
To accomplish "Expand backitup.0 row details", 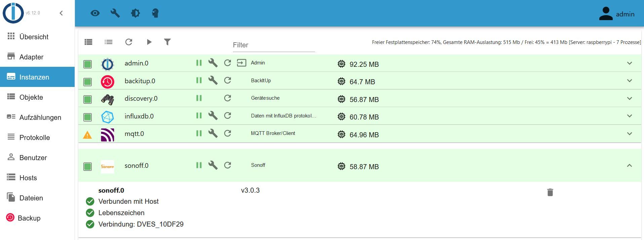I will [x=630, y=81].
